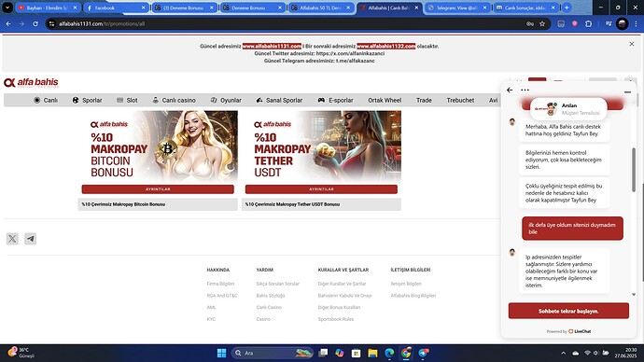
Task: Open the Sanal Sporlar menu item
Action: (x=279, y=100)
